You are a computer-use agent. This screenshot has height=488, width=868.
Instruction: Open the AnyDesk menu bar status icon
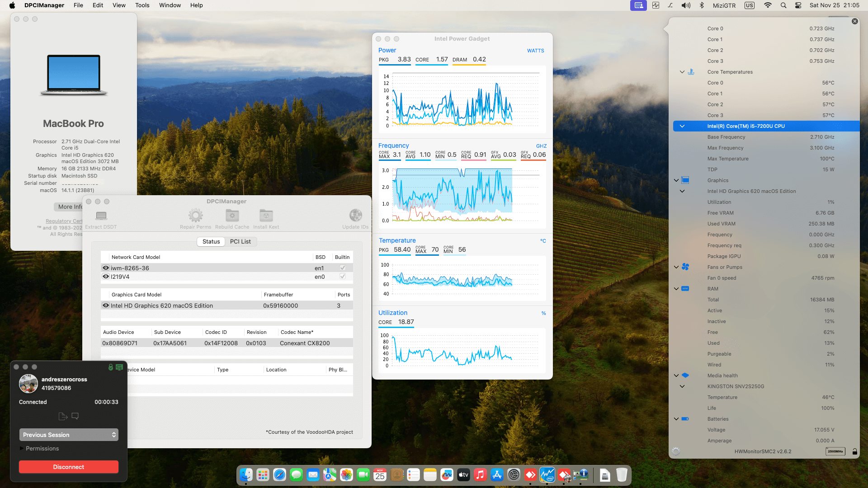pos(638,5)
